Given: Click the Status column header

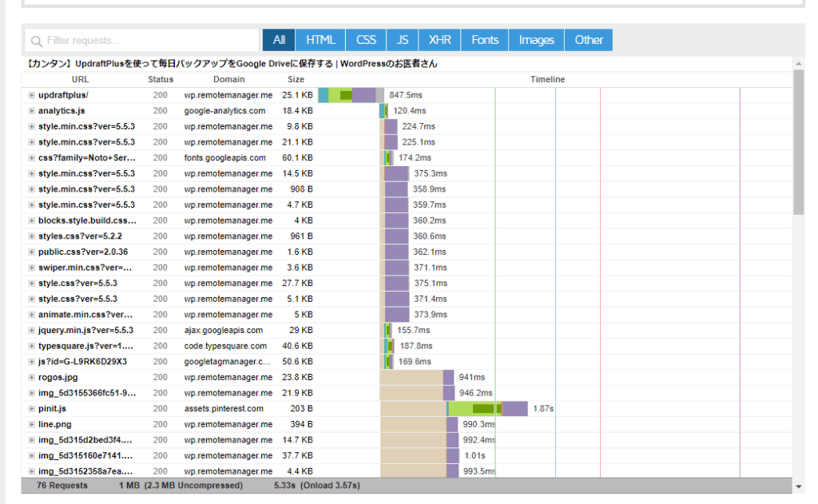Looking at the screenshot, I should click(160, 79).
